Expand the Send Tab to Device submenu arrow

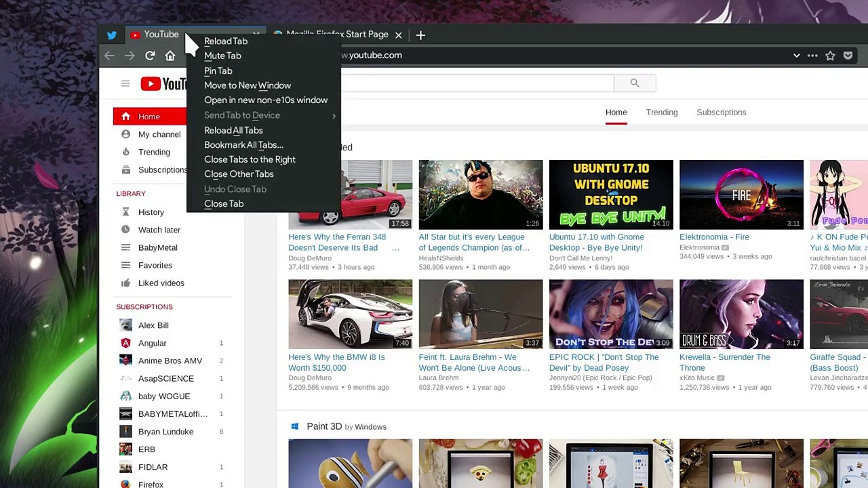tap(334, 116)
